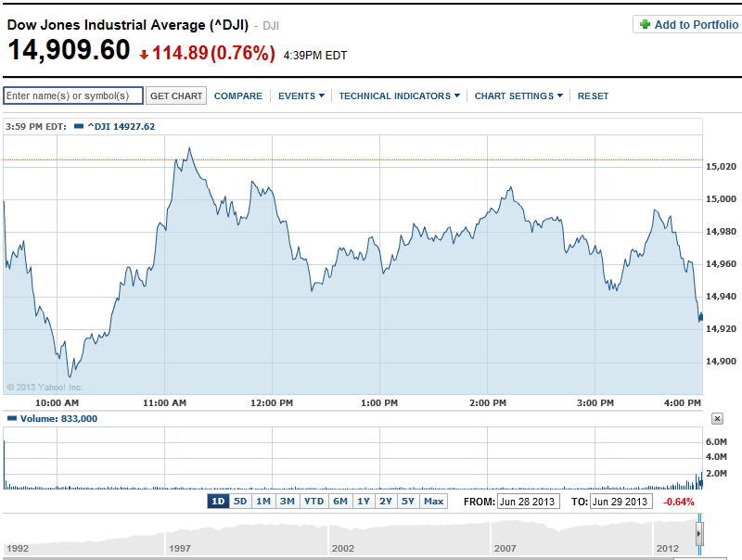This screenshot has height=560, width=742.
Task: Click the 12:00 PM time axis label
Action: (272, 403)
